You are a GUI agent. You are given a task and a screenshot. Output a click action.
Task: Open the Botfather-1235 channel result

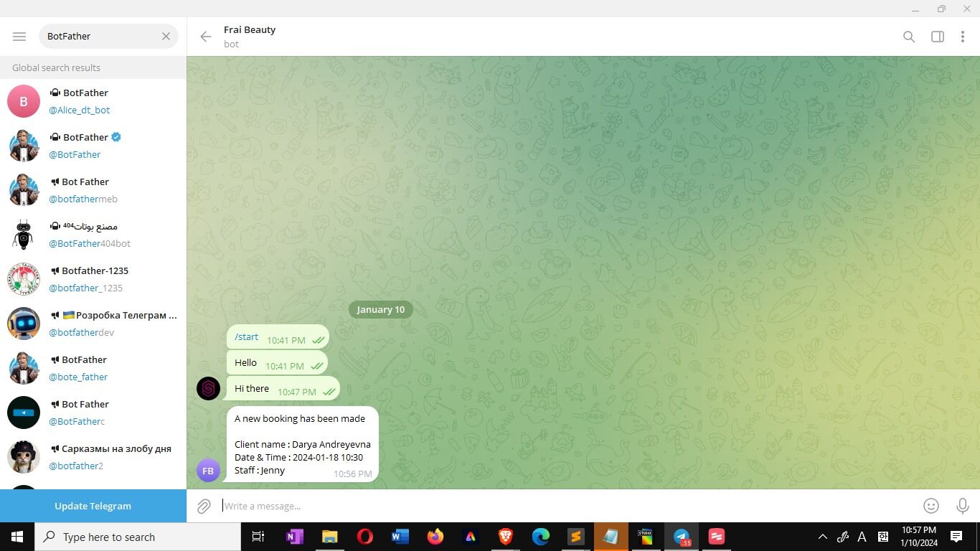tap(93, 279)
